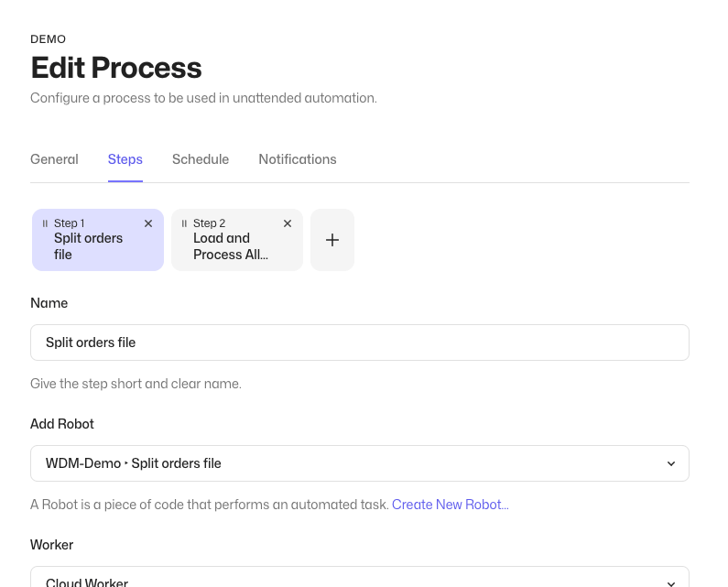
Task: Open the Cloud Worker dropdown
Action: point(360,577)
